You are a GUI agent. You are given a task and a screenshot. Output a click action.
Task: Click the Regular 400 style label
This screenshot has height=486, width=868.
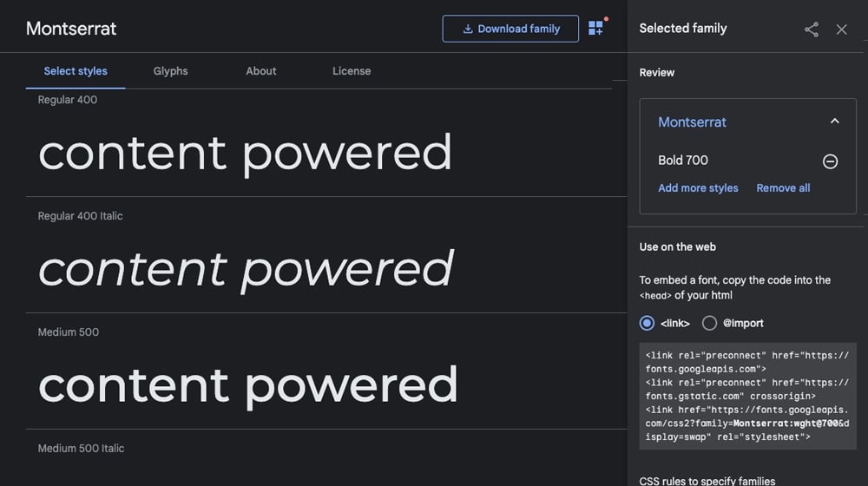68,100
